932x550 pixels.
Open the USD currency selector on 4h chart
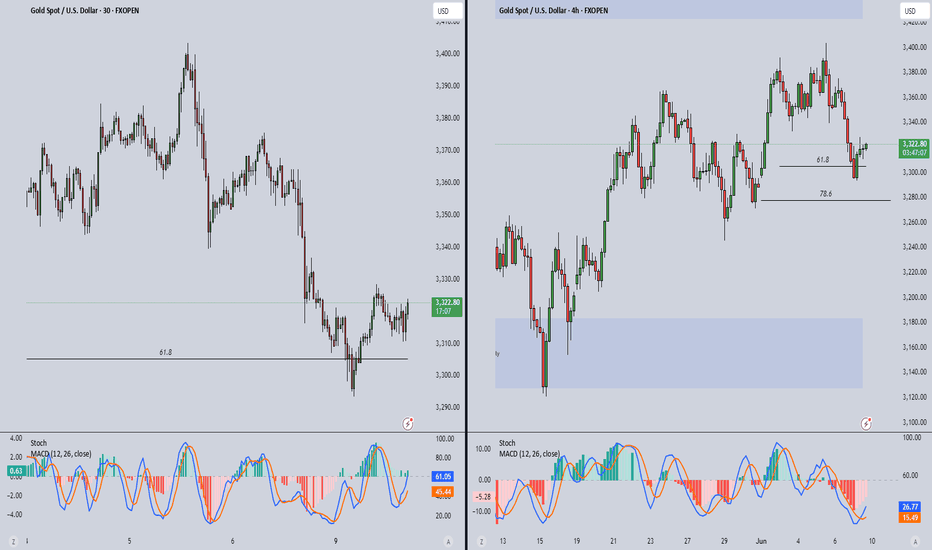point(914,11)
